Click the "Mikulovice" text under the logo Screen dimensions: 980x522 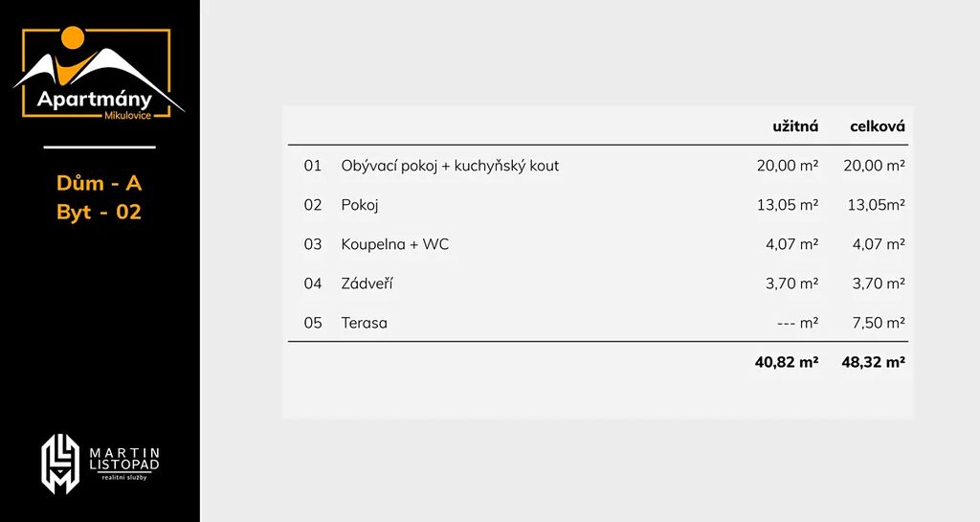pos(127,115)
